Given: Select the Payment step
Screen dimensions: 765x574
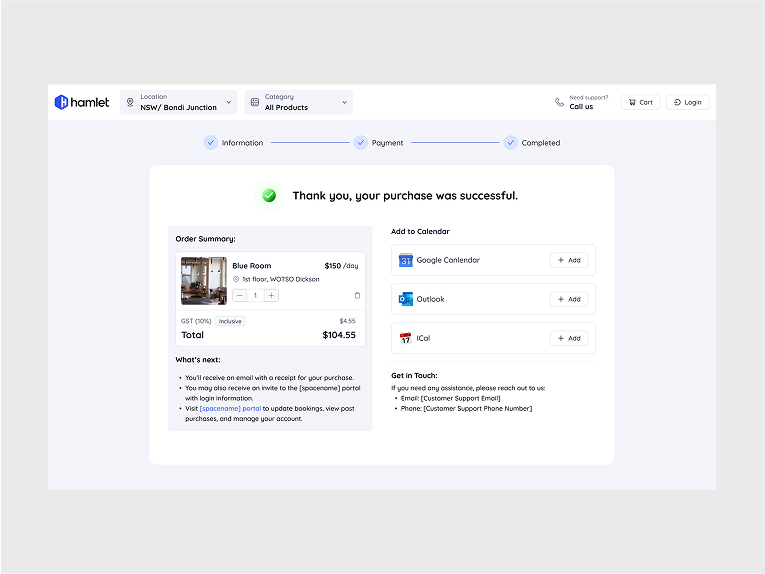Looking at the screenshot, I should click(x=379, y=143).
